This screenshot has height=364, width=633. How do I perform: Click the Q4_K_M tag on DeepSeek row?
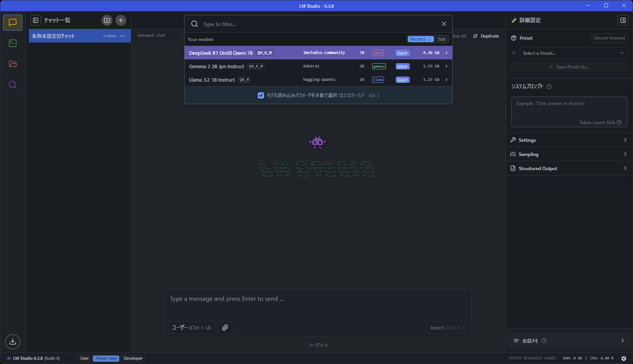265,53
